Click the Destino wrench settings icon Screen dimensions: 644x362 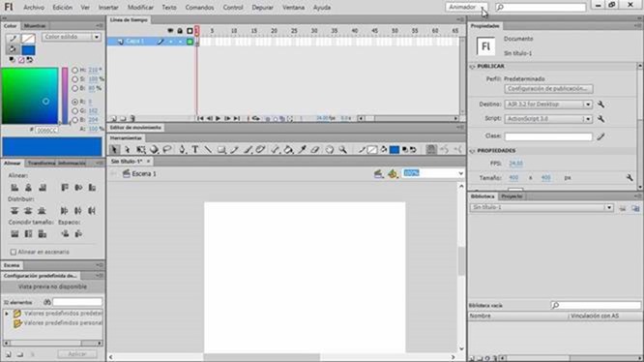click(x=600, y=105)
